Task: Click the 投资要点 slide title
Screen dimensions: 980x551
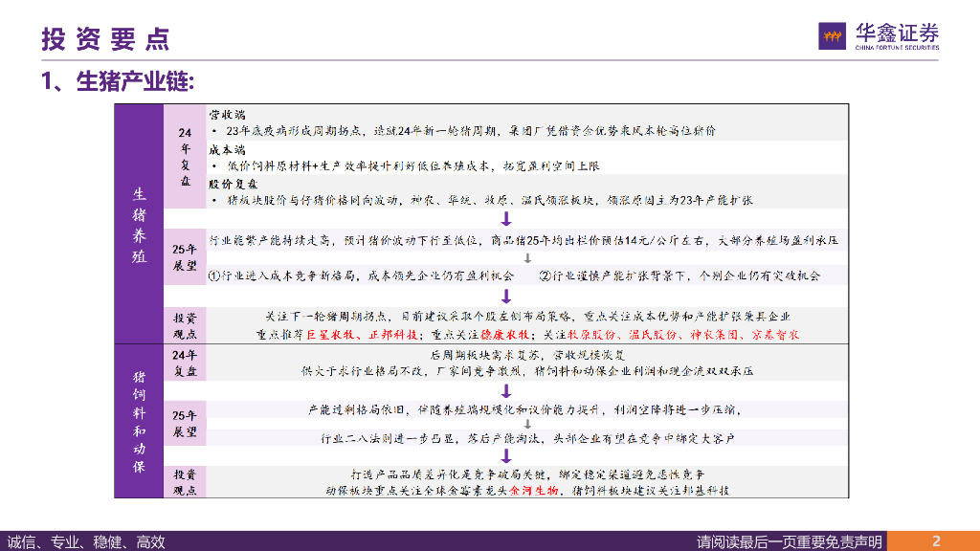Action: tap(105, 38)
